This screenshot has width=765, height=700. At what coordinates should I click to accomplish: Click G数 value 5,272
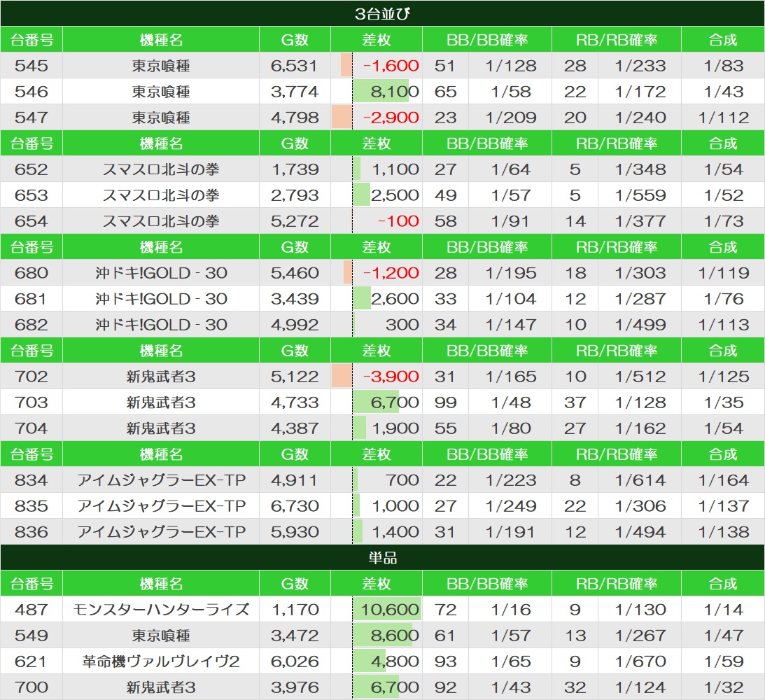(x=295, y=221)
